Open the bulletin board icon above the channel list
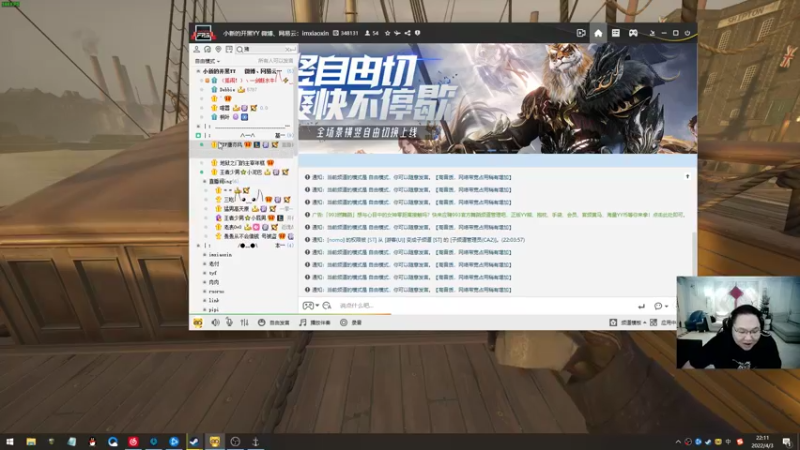800x450 pixels. pyautogui.click(x=229, y=49)
